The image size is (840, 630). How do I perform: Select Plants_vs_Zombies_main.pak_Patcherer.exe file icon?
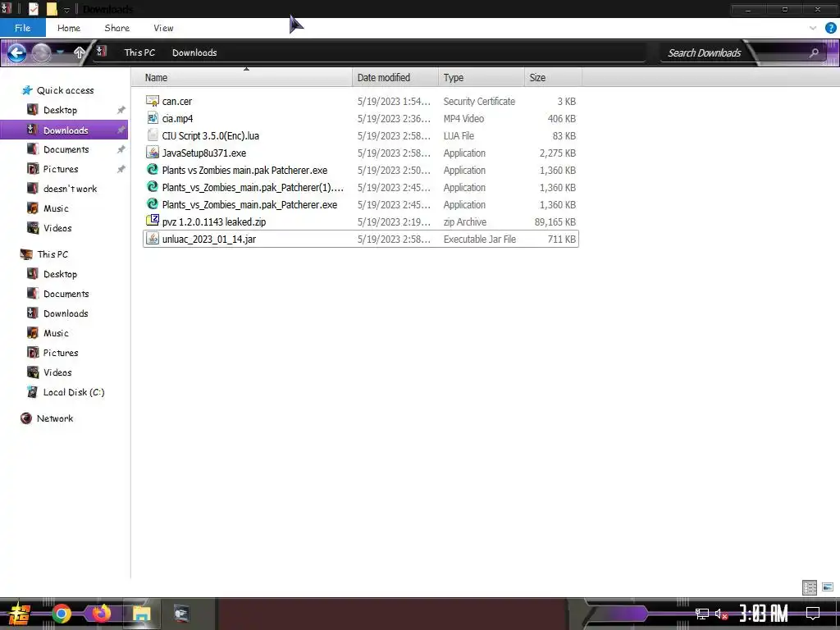click(x=152, y=203)
